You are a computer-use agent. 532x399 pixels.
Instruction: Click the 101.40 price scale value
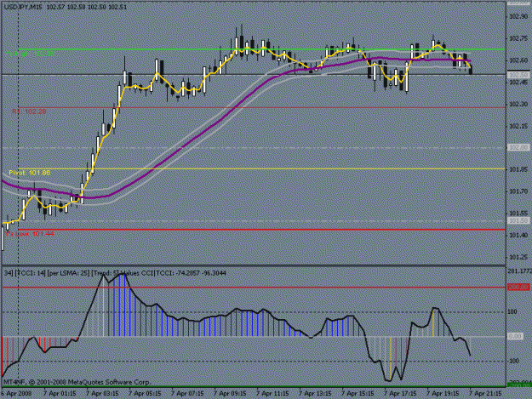[x=518, y=235]
